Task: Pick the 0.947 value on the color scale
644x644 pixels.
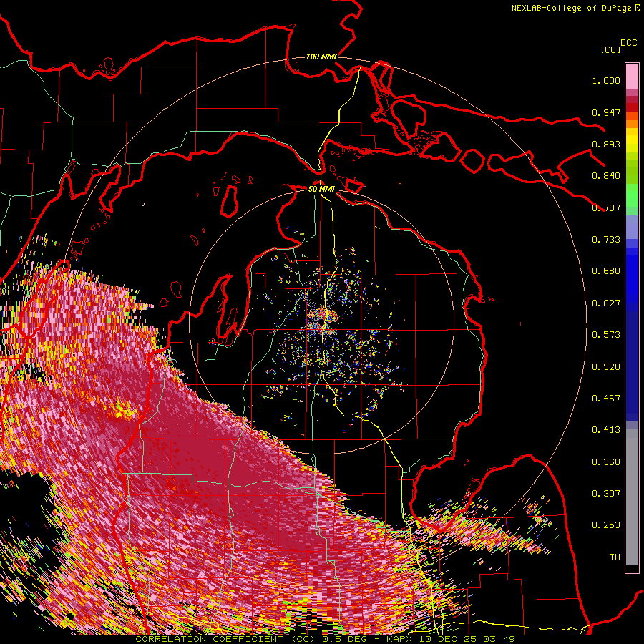Action: tap(606, 112)
